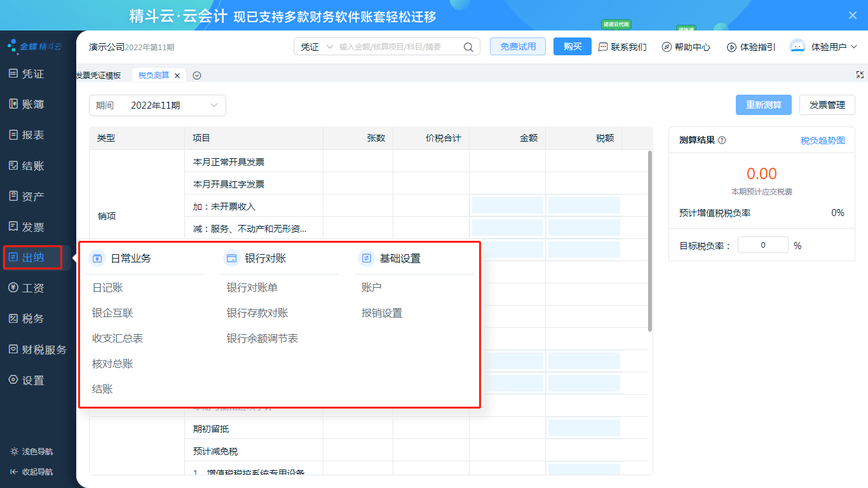Click the 重新测算 button
The width and height of the screenshot is (868, 488).
pyautogui.click(x=763, y=105)
